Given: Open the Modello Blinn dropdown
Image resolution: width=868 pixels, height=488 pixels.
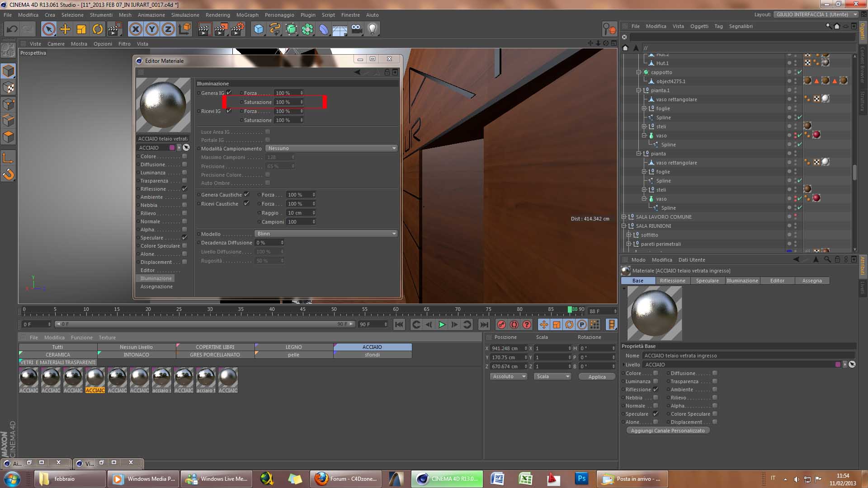Looking at the screenshot, I should (325, 234).
